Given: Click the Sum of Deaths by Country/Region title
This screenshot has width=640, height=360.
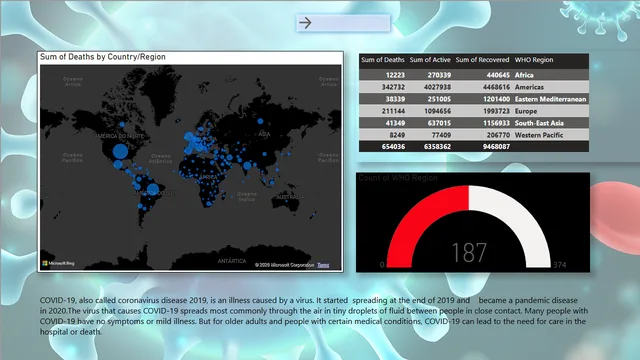Looking at the screenshot, I should [x=103, y=57].
